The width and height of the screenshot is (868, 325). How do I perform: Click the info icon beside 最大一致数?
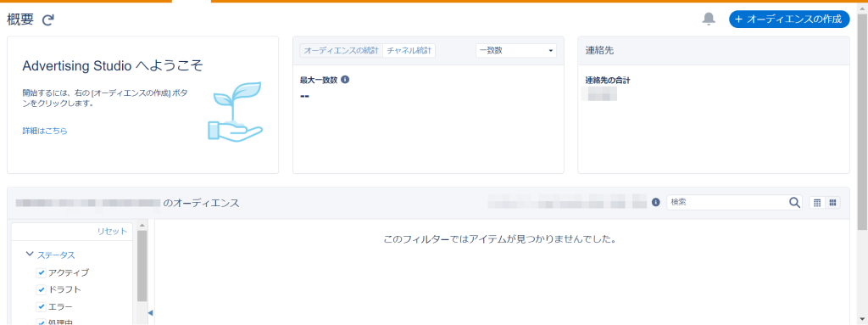tap(345, 79)
